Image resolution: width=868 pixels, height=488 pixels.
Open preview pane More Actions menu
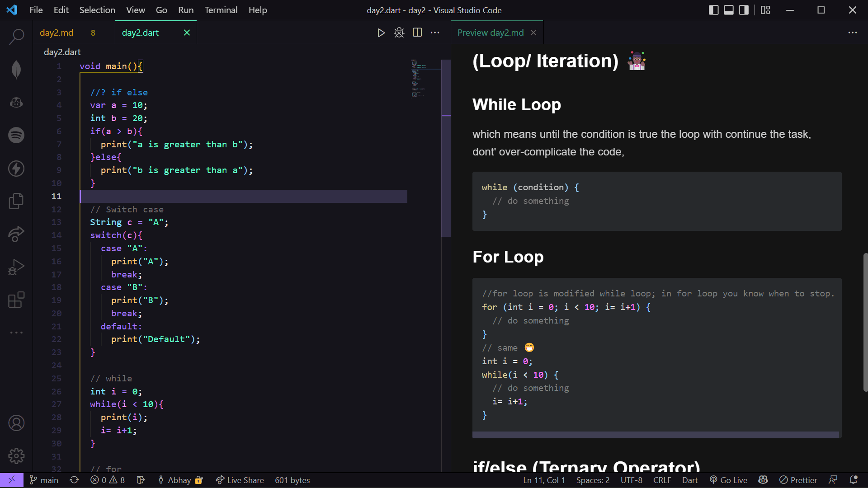pos(852,33)
